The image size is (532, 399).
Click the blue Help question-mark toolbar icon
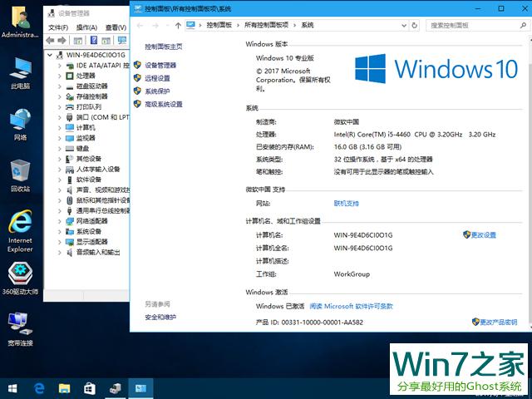click(x=94, y=41)
